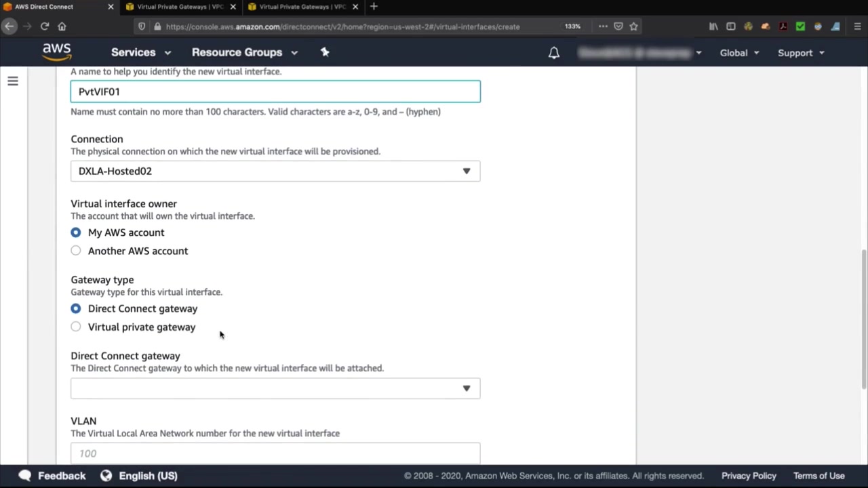Click the green checkmark extension icon
Image resolution: width=868 pixels, height=488 pixels.
[x=800, y=26]
